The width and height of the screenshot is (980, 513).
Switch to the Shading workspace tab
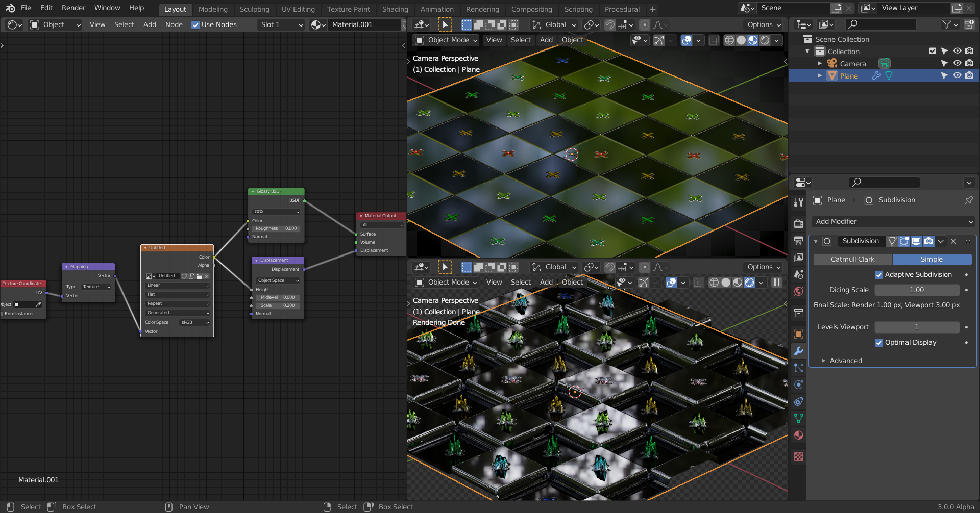coord(395,9)
